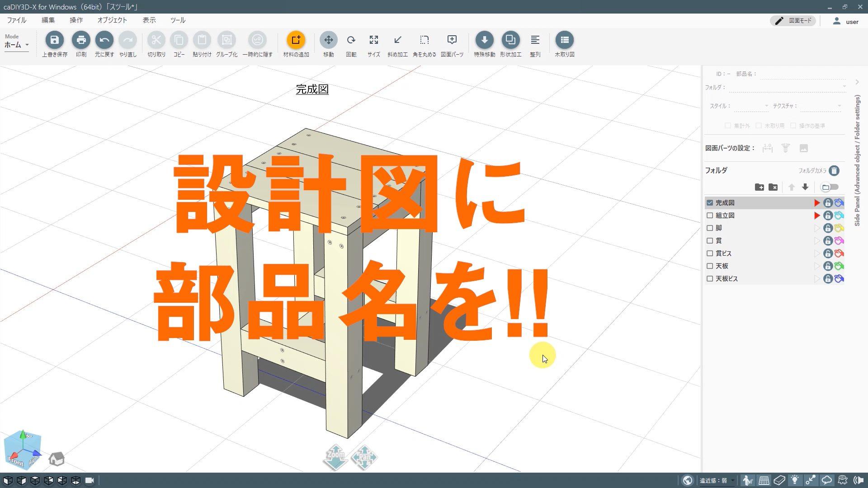Viewport: 868px width, 488px height.
Task: Click the 特殊移動 special move icon
Action: [485, 40]
